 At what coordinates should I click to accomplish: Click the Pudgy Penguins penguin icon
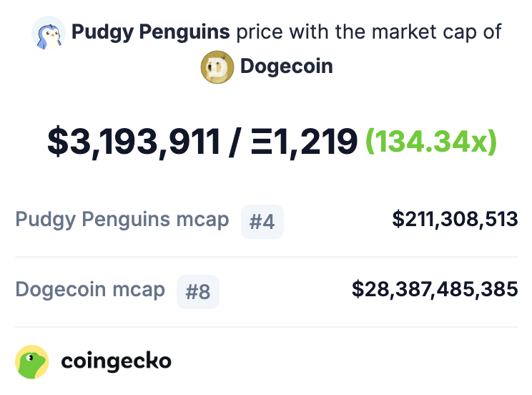point(49,33)
